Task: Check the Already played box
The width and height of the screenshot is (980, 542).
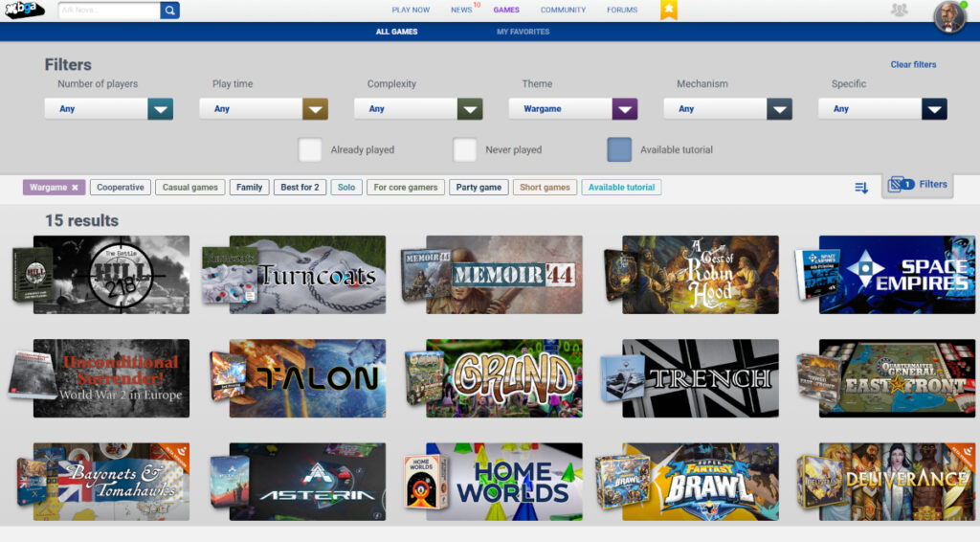Action: (x=310, y=150)
